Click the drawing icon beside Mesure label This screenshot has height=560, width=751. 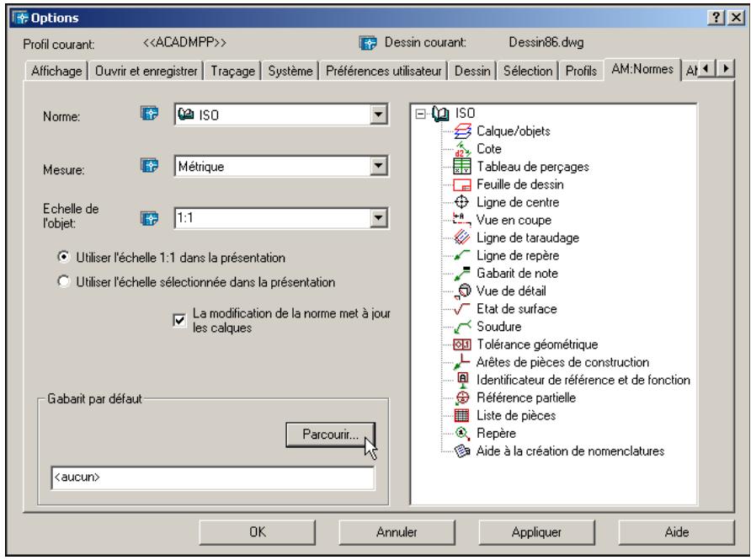[149, 166]
